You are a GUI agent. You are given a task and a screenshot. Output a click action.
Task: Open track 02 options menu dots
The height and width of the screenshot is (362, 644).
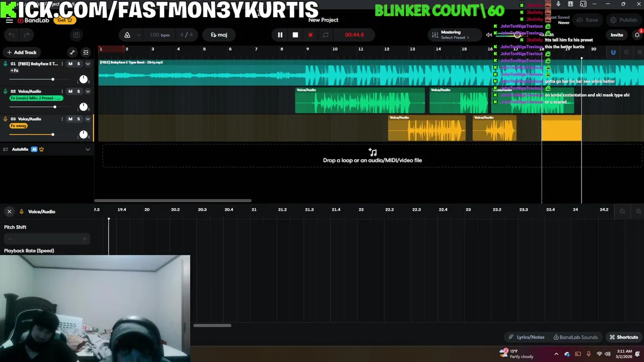pyautogui.click(x=62, y=92)
